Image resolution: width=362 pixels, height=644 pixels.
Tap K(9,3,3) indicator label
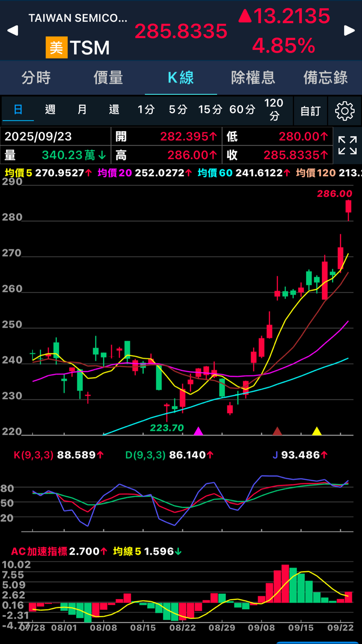33,455
